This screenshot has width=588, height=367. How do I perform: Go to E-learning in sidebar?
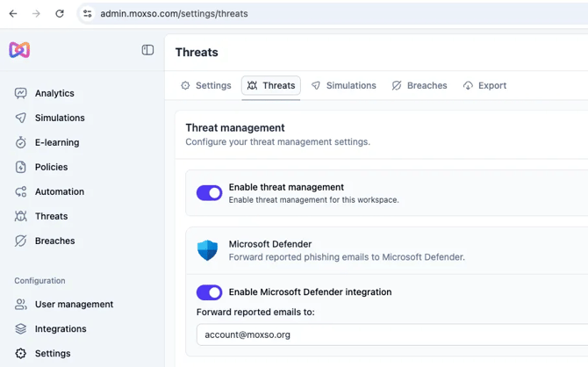(56, 142)
